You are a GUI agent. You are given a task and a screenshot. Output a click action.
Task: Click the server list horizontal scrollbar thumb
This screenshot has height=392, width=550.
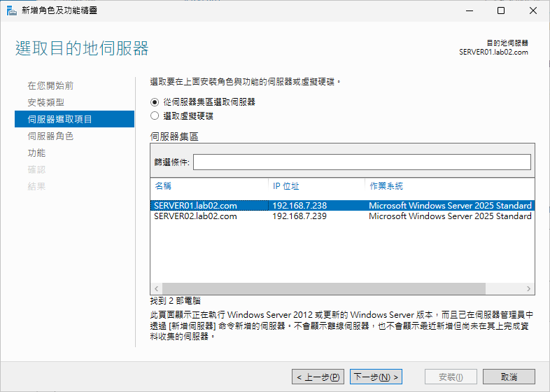click(x=324, y=289)
